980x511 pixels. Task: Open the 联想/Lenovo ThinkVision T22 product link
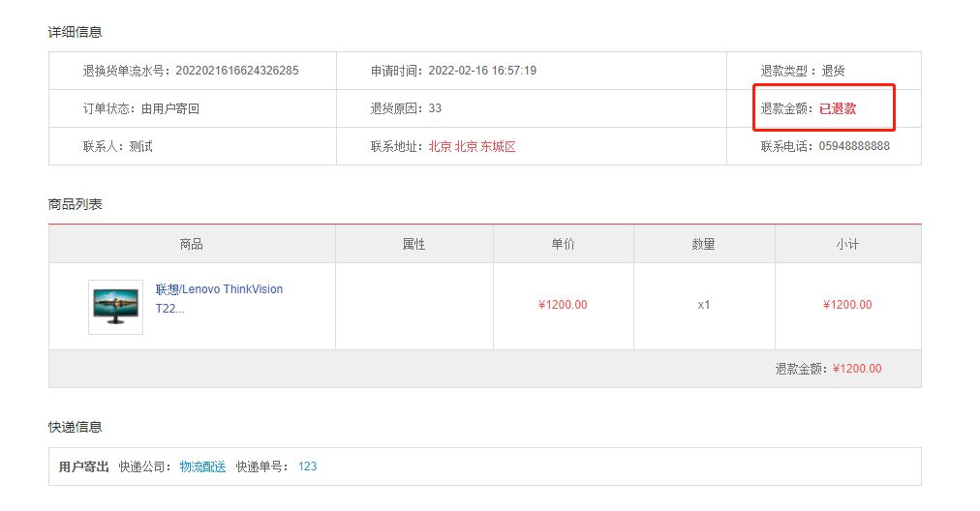[219, 298]
